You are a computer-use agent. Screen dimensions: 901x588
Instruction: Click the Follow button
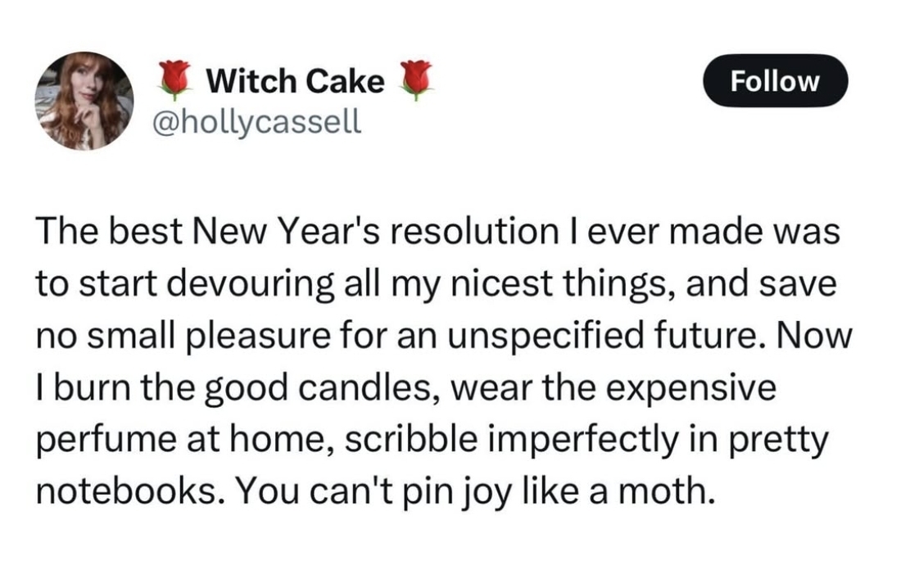775,81
